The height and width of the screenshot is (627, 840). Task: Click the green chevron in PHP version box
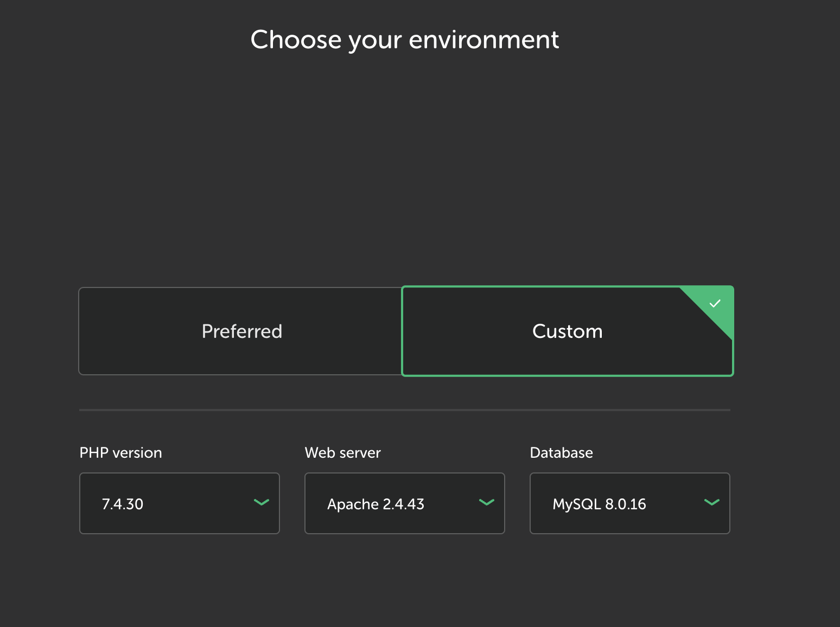pyautogui.click(x=262, y=502)
